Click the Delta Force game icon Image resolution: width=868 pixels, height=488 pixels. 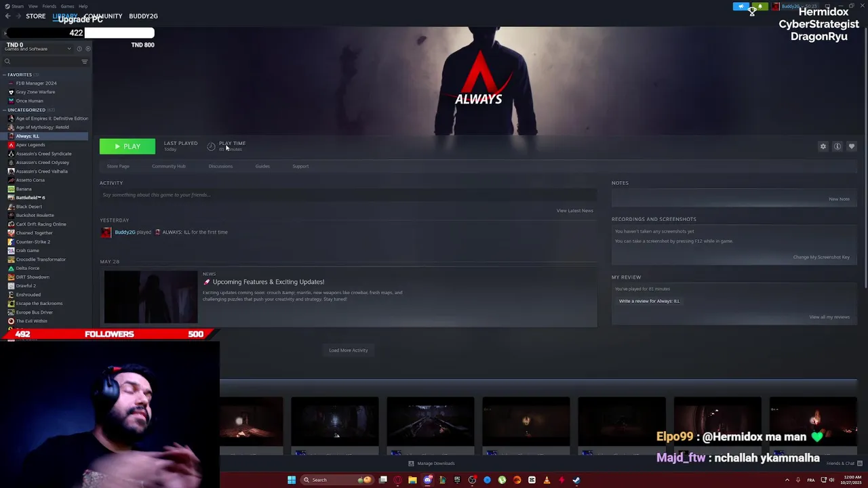pos(11,268)
